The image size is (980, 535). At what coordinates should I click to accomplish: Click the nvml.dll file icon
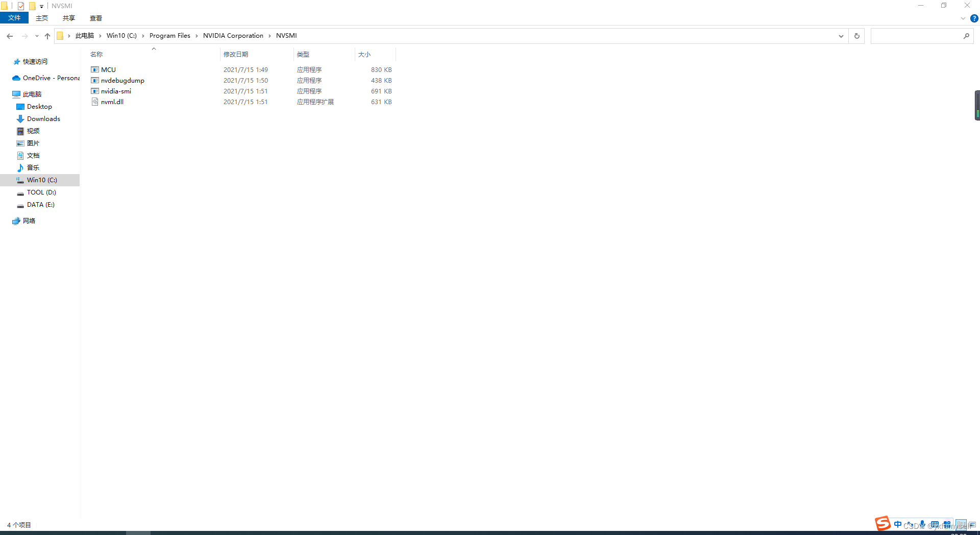click(95, 102)
